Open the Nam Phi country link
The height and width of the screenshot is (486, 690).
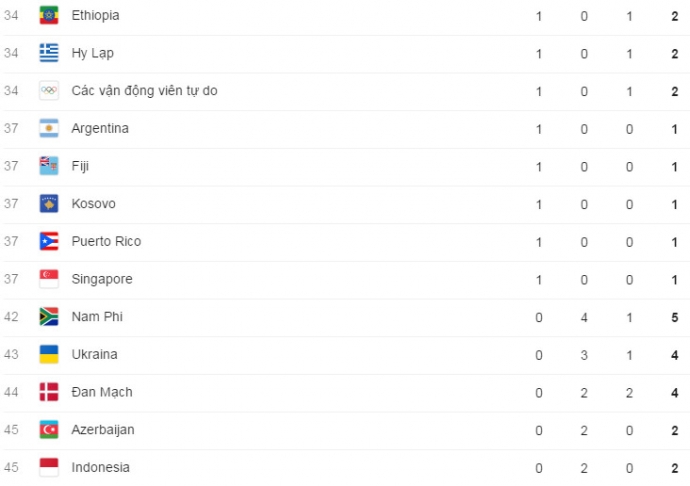[x=97, y=317]
